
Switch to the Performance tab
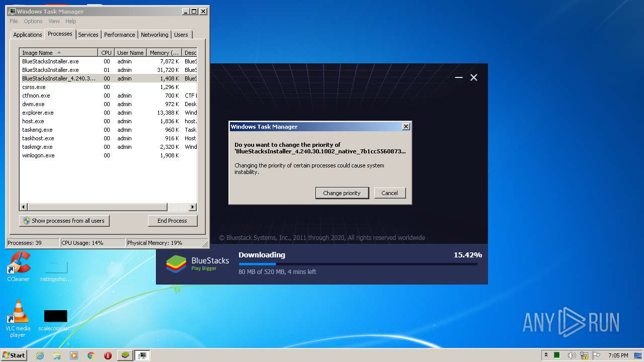pos(119,35)
